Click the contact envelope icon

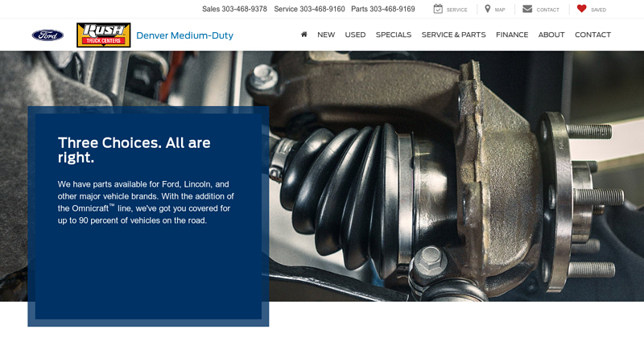[527, 9]
